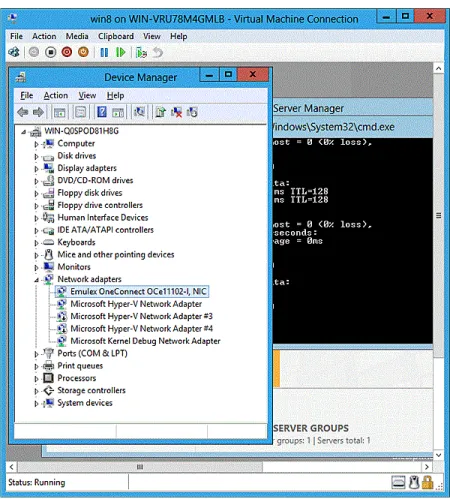Viewport: 450px width, 499px height.
Task: Pause the virtual machine
Action: [x=104, y=52]
